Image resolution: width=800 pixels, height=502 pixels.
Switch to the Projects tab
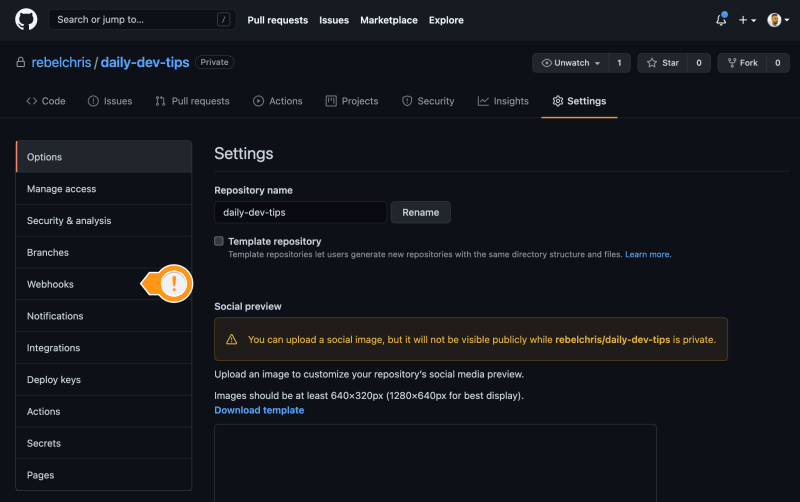[x=352, y=101]
